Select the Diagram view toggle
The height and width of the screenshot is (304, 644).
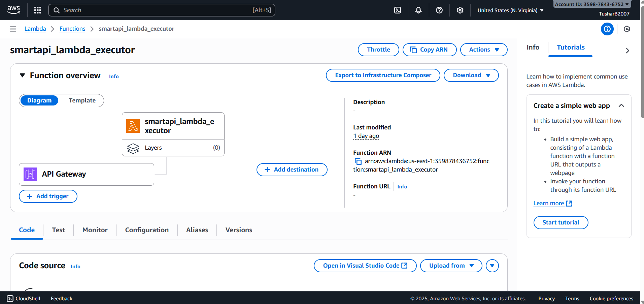(39, 100)
